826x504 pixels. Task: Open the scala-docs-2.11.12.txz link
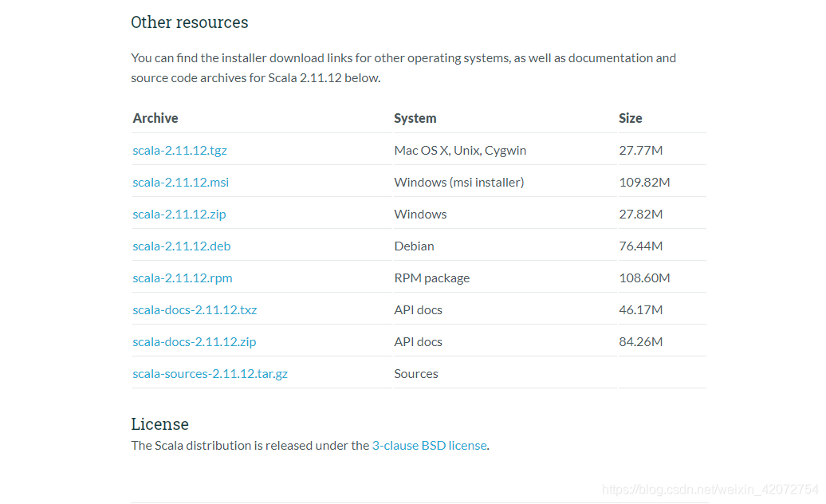point(195,309)
